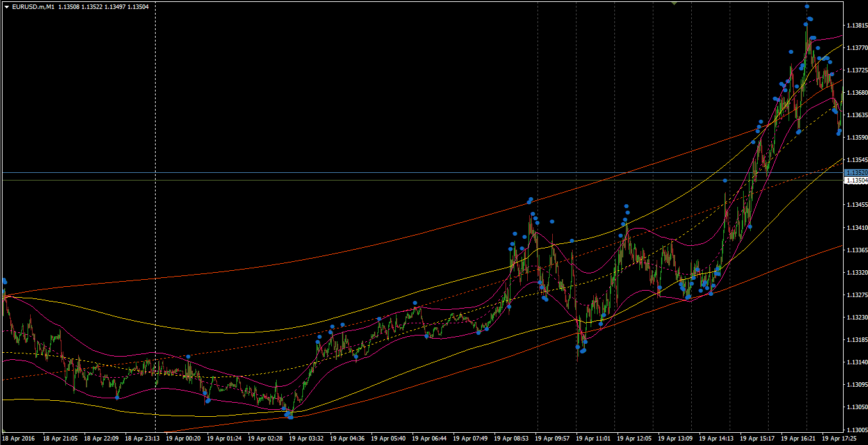Click the 19 Apr 07:49 time label
The width and height of the screenshot is (868, 445).
(471, 439)
